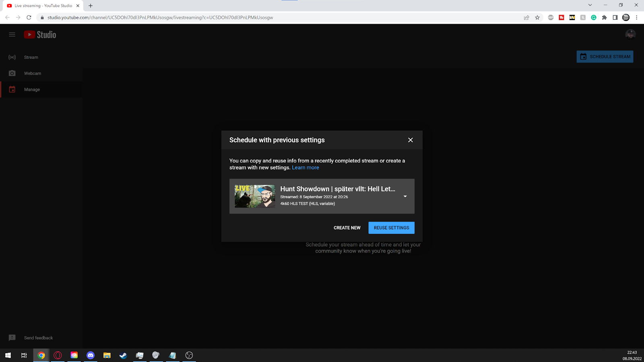Expand the previous stream selection dropdown arrow

coord(405,196)
